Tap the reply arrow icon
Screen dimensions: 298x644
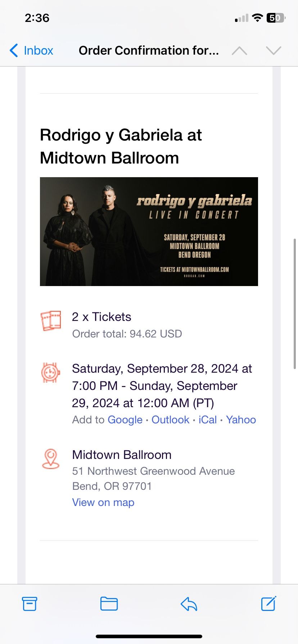pyautogui.click(x=189, y=604)
